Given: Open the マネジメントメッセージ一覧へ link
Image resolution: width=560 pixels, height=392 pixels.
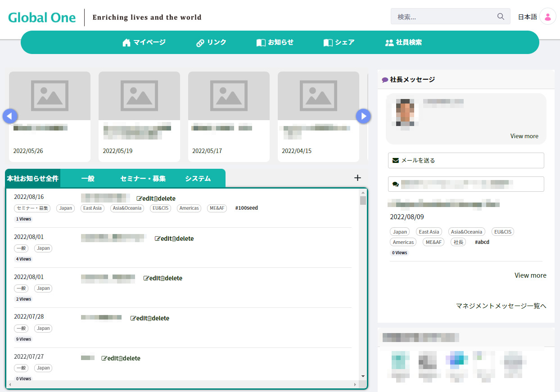Looking at the screenshot, I should [501, 306].
